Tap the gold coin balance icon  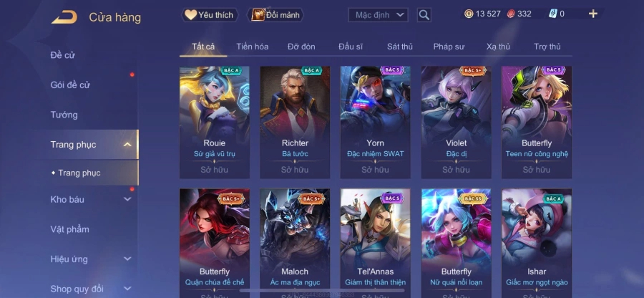[x=469, y=14]
